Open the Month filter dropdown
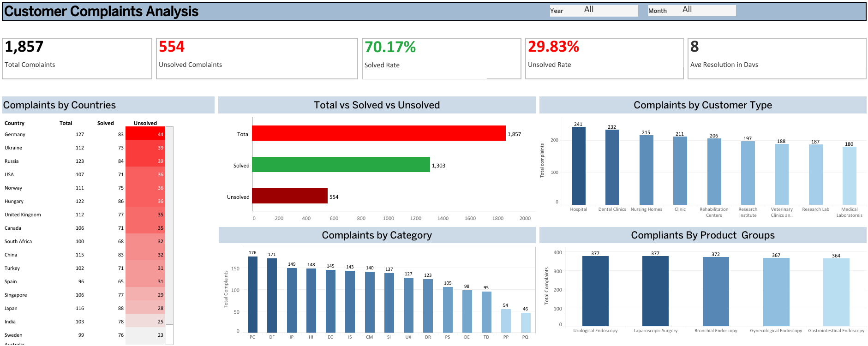Screen dimensions: 868x346 click(691, 11)
